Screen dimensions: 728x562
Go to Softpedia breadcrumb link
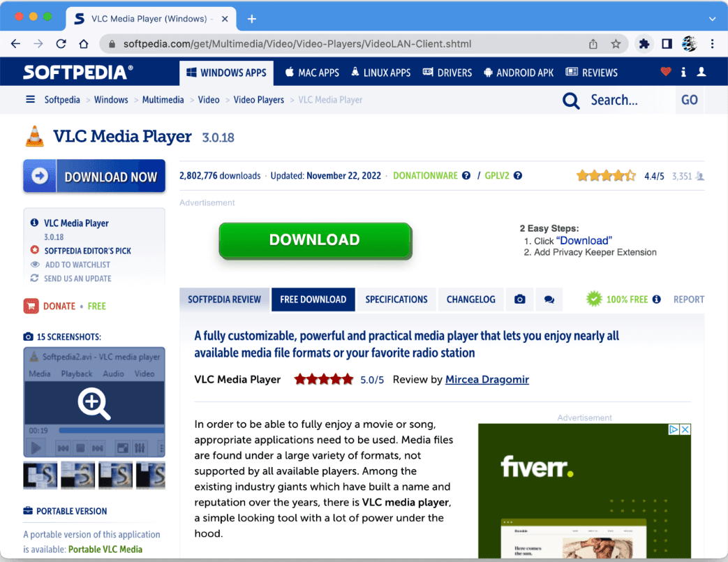pos(62,100)
